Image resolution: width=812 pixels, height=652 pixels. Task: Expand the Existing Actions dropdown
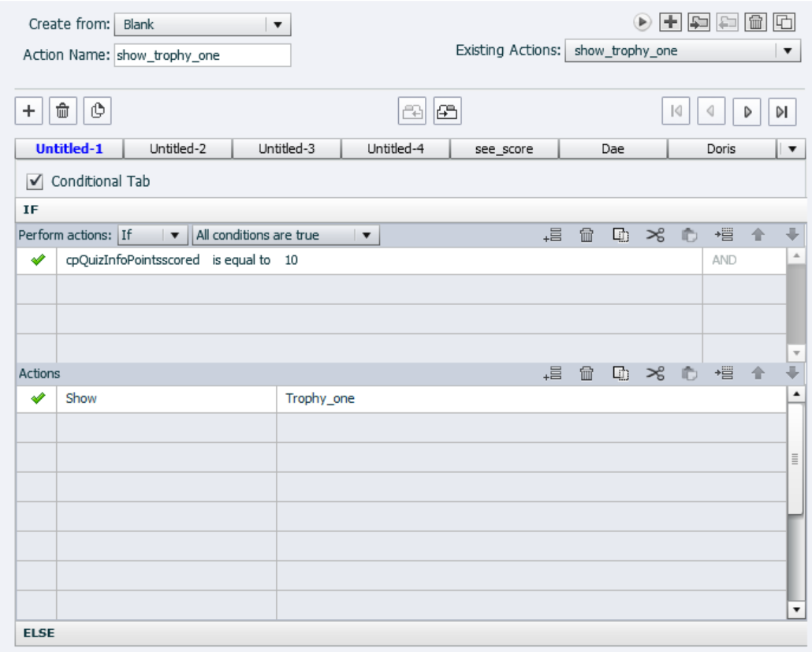(x=683, y=51)
